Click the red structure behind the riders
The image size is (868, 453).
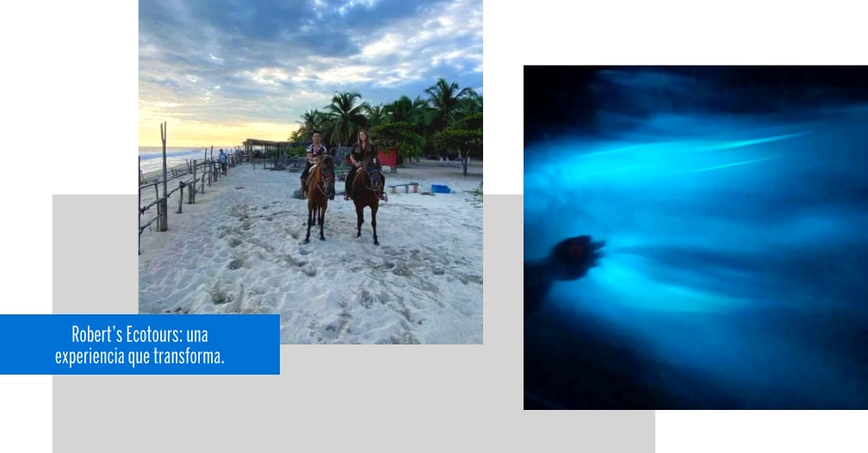(x=387, y=158)
